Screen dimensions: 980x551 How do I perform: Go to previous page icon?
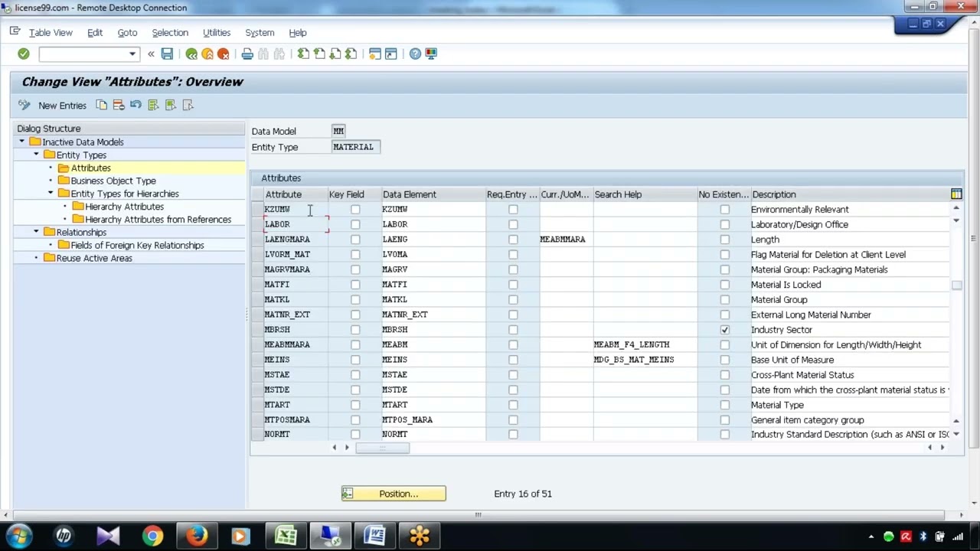319,54
